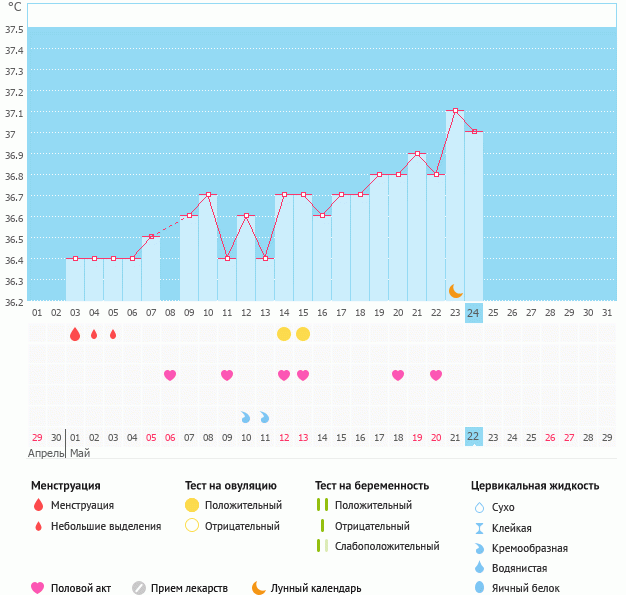Click the 'Лунный календарь' legend moon icon
The height and width of the screenshot is (595, 626).
click(x=259, y=588)
